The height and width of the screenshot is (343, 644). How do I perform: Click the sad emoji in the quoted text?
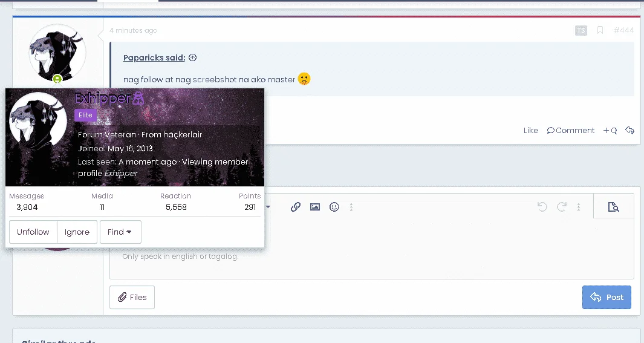(304, 79)
